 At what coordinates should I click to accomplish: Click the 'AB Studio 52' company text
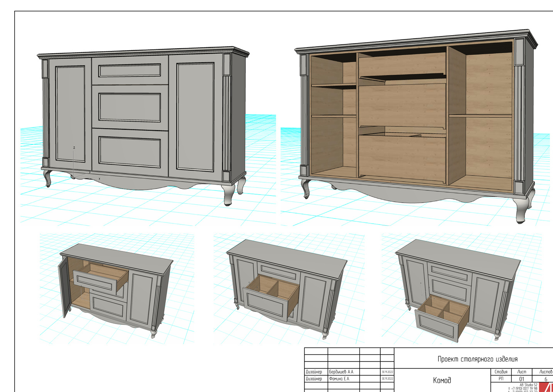pos(528,385)
